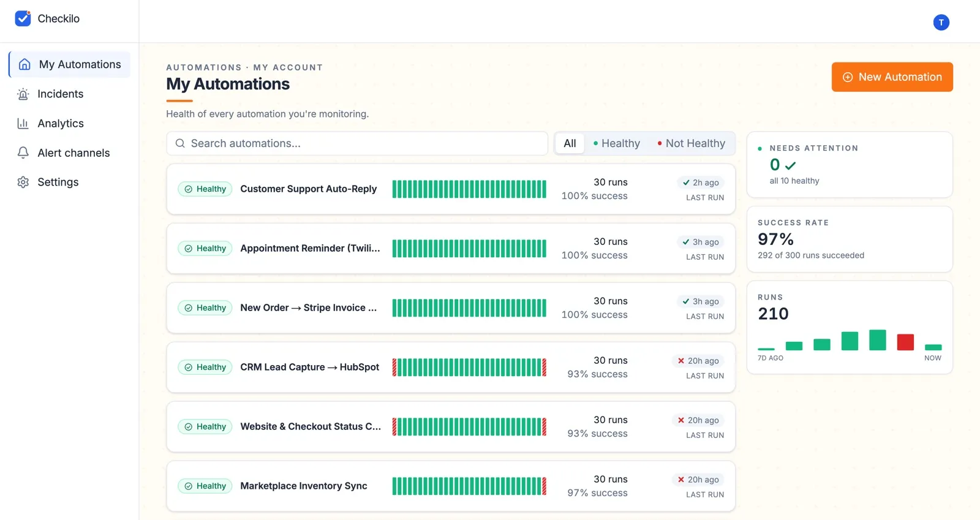980x520 pixels.
Task: Click run history bar of Customer Support Auto-Reply
Action: click(x=469, y=189)
